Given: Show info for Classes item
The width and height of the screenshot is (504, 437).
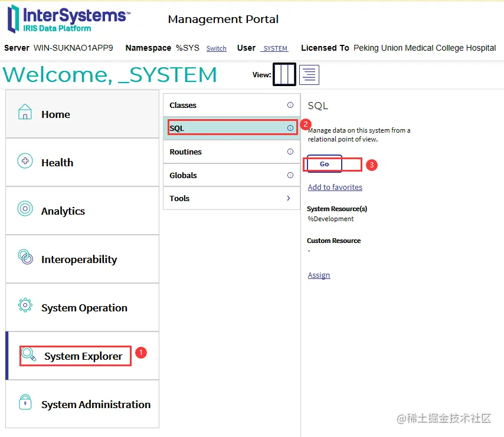Looking at the screenshot, I should tap(290, 105).
